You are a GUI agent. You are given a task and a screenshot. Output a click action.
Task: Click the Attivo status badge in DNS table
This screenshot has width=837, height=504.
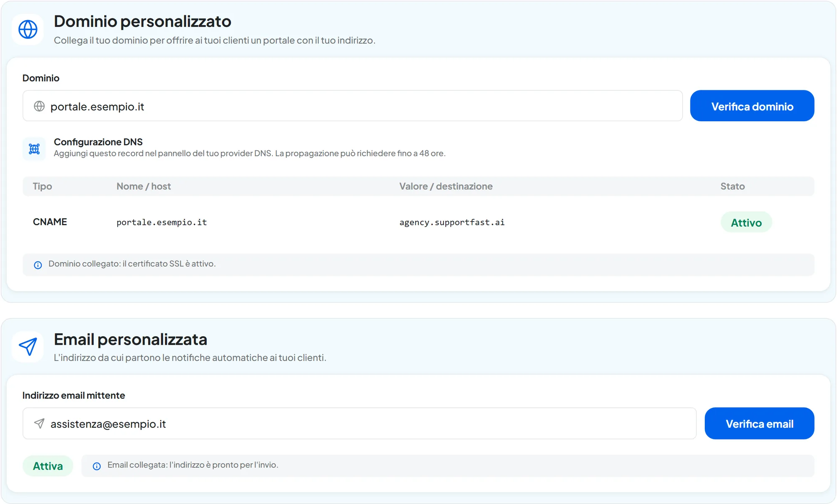point(746,223)
